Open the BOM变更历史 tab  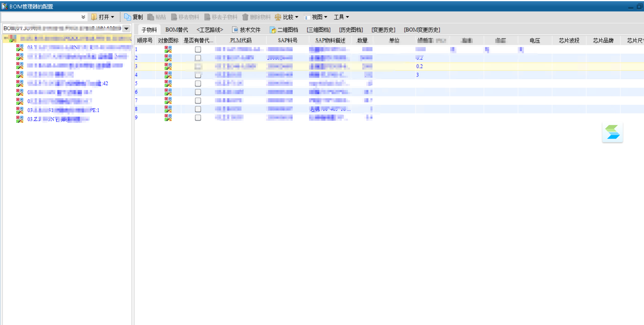[422, 30]
